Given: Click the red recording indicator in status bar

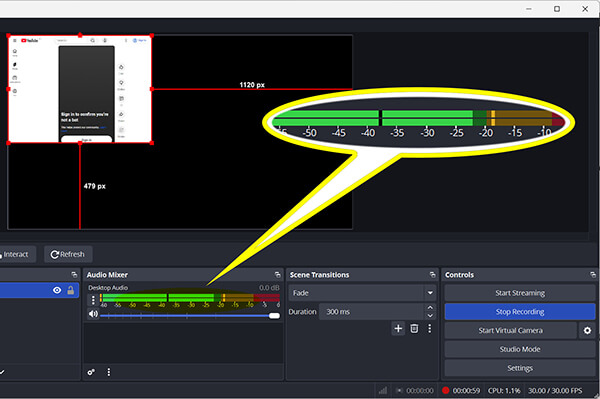Looking at the screenshot, I should coord(445,391).
